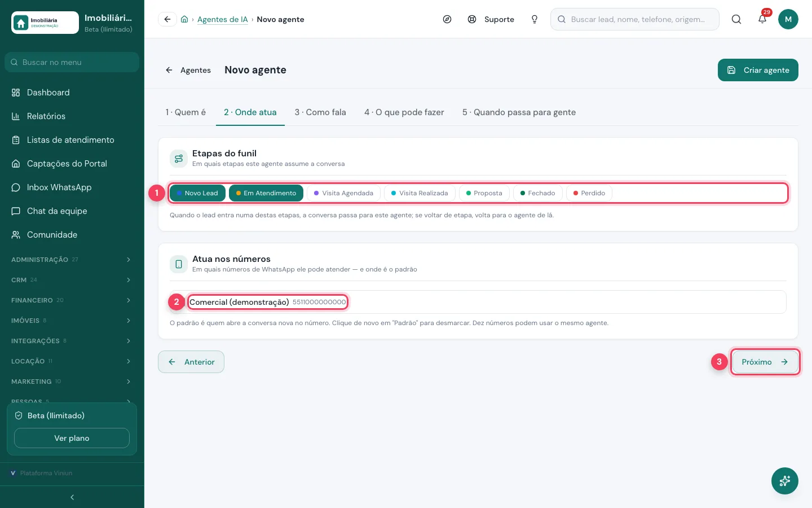812x508 pixels.
Task: Open the user avatar M menu
Action: (788, 19)
